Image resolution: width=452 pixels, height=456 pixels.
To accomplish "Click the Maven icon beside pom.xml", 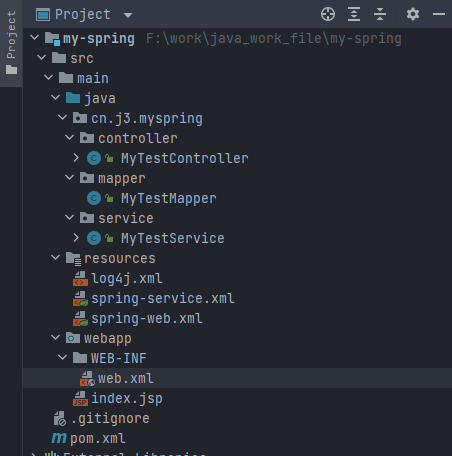I will click(x=59, y=438).
